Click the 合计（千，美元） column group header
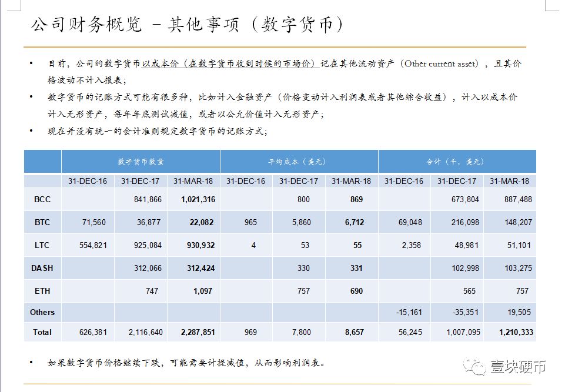The width and height of the screenshot is (565, 392). point(455,162)
